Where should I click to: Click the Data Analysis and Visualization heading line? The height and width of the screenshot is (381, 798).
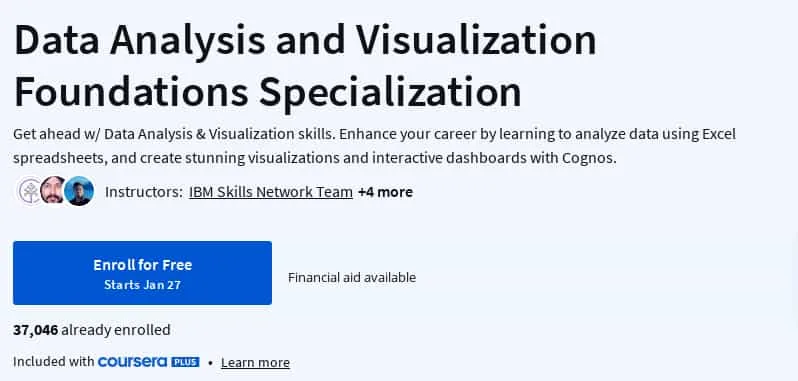pyautogui.click(x=305, y=40)
